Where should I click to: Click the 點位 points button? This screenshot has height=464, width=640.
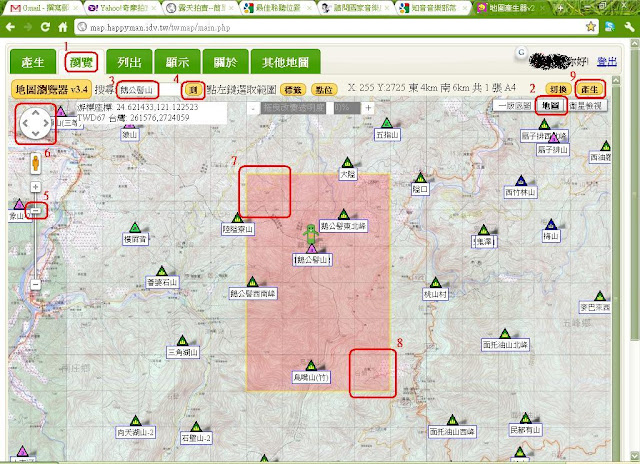coord(324,89)
